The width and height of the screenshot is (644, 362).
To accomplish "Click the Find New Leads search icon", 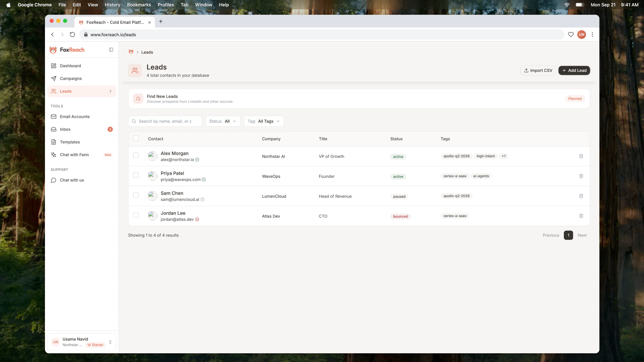I will pos(138,99).
